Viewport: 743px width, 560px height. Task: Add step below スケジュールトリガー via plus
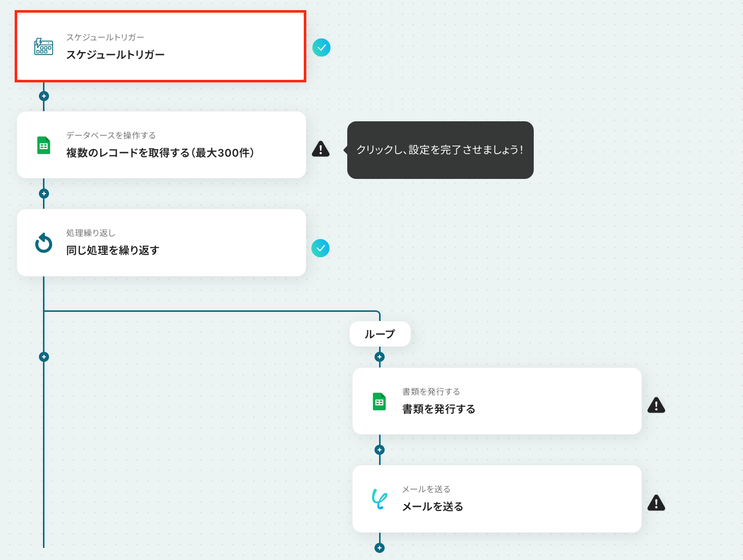click(x=44, y=96)
